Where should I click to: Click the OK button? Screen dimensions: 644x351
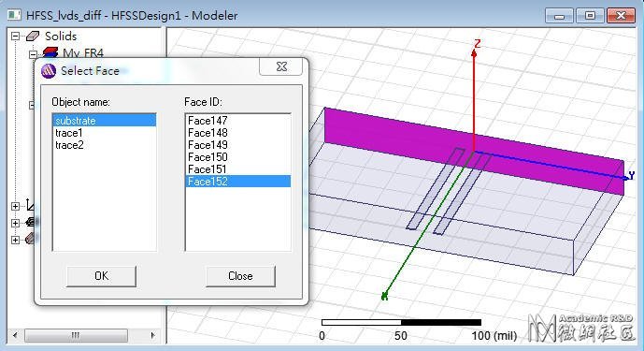tap(101, 276)
